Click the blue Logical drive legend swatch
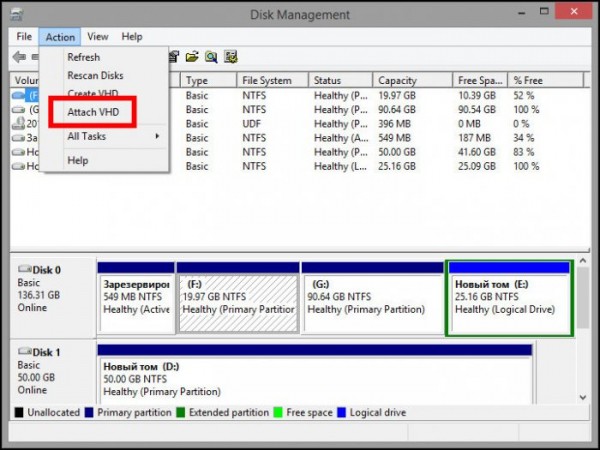600x450 pixels. point(341,412)
